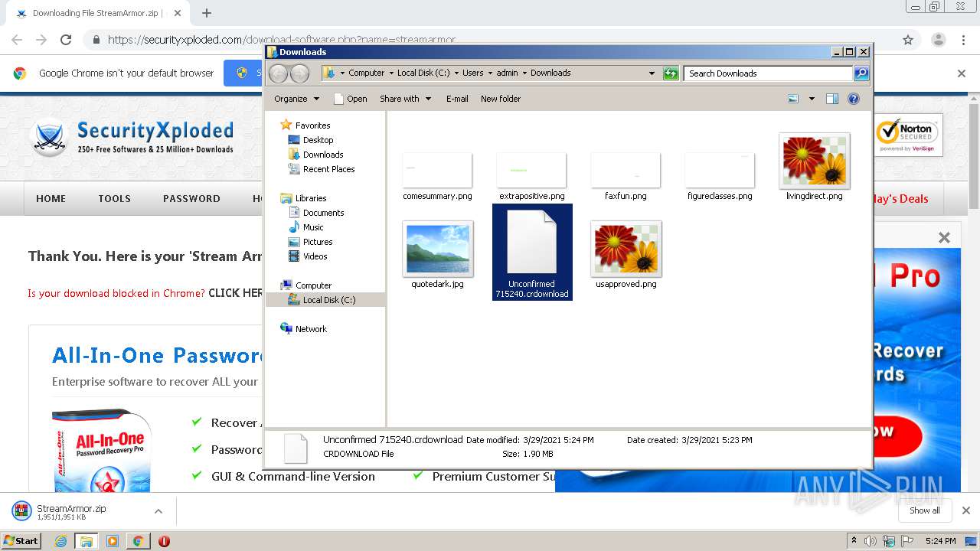Open StreamArmor.zip options chevron in download bar

(158, 511)
